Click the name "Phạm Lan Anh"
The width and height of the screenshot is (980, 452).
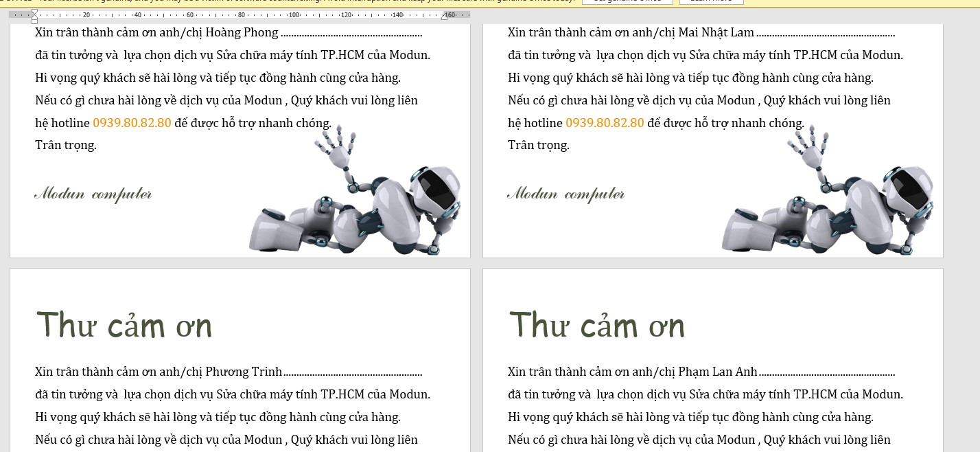(718, 372)
